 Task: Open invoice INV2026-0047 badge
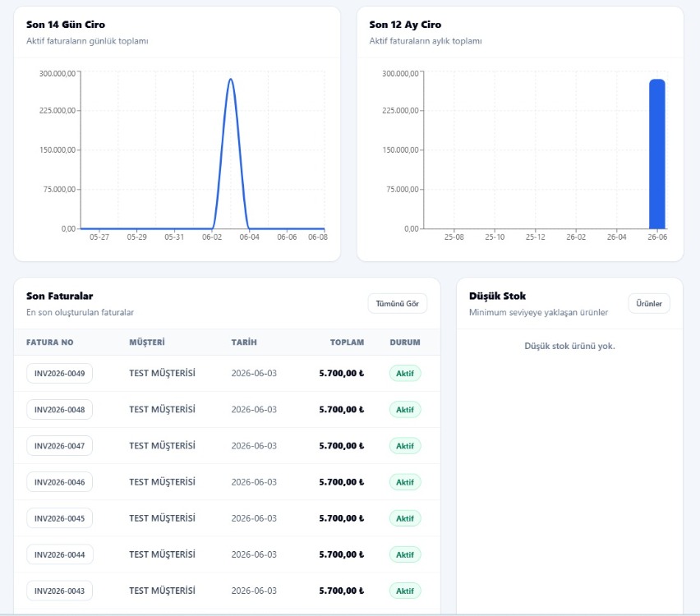point(59,445)
